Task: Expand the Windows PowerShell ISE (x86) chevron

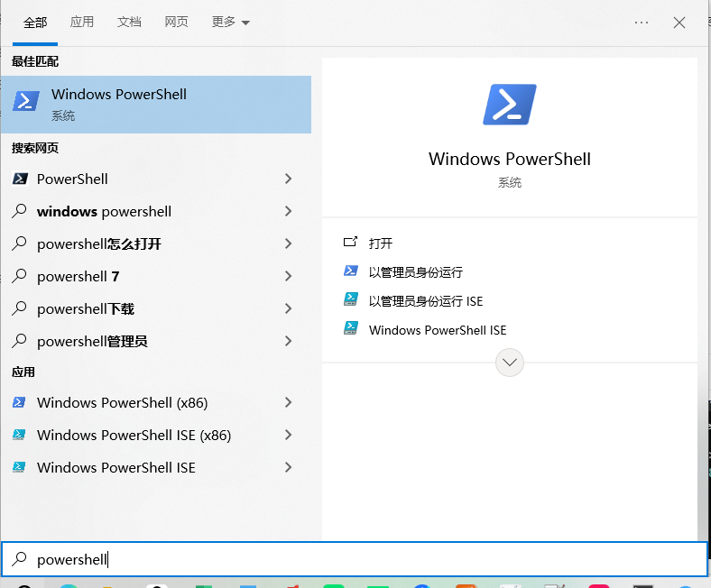Action: point(288,435)
